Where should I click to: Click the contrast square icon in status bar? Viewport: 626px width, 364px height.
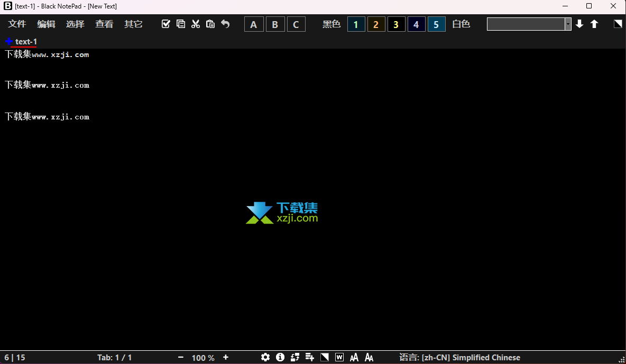pyautogui.click(x=325, y=357)
